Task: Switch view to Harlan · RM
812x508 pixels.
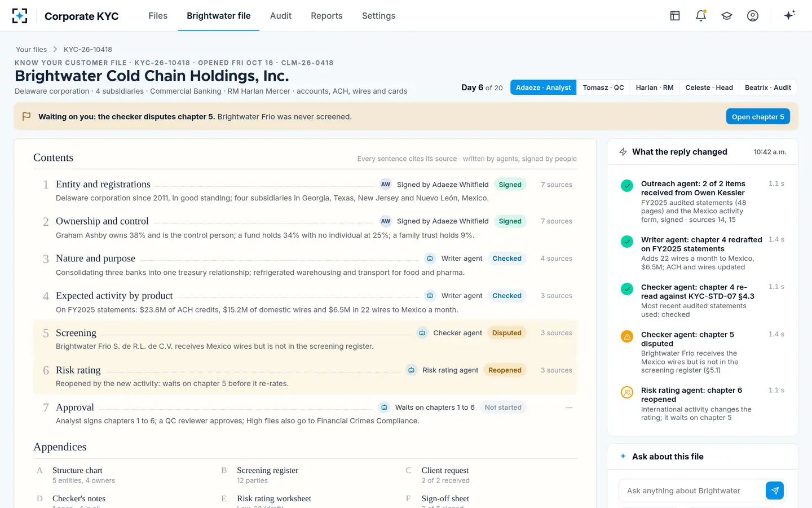Action: click(x=655, y=87)
